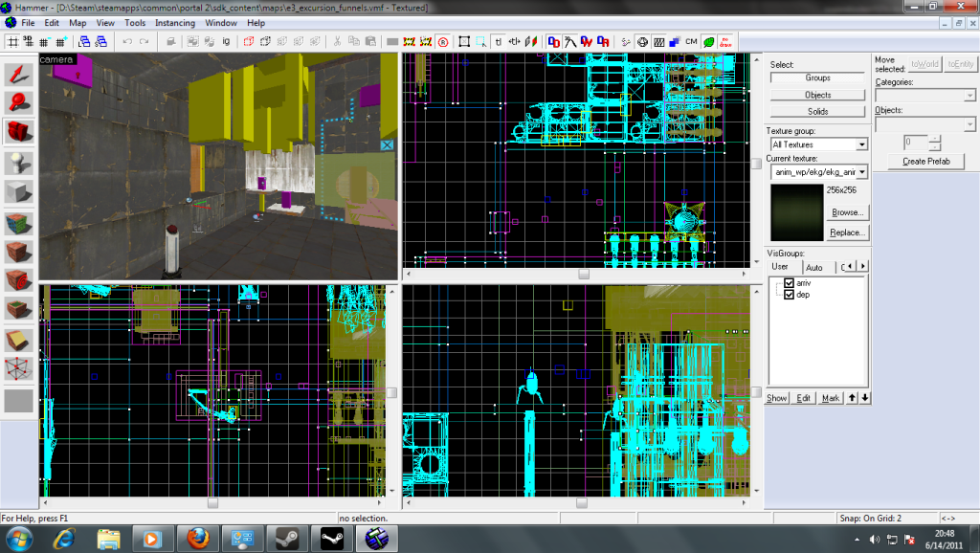The height and width of the screenshot is (553, 980).
Task: Select the Apply Decals tool
Action: pos(19,280)
